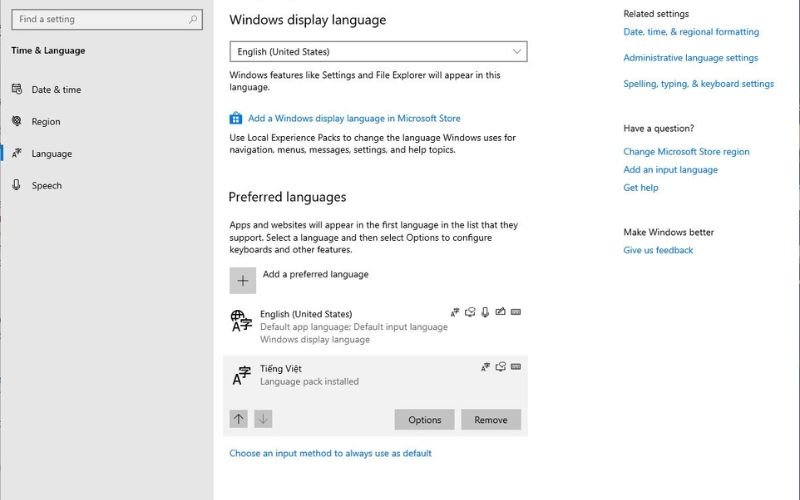Open Add an input language help link
Viewport: 800px width, 500px height.
(x=670, y=169)
